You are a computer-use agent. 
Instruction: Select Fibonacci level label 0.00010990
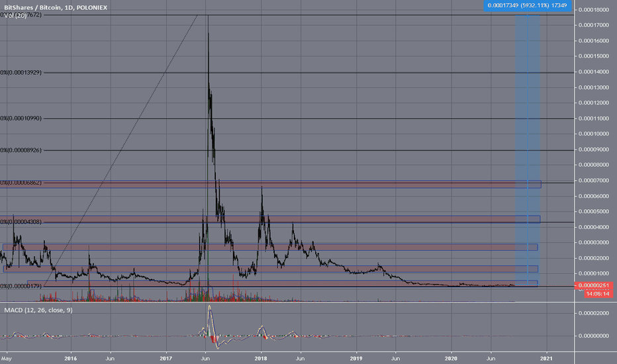click(x=21, y=118)
